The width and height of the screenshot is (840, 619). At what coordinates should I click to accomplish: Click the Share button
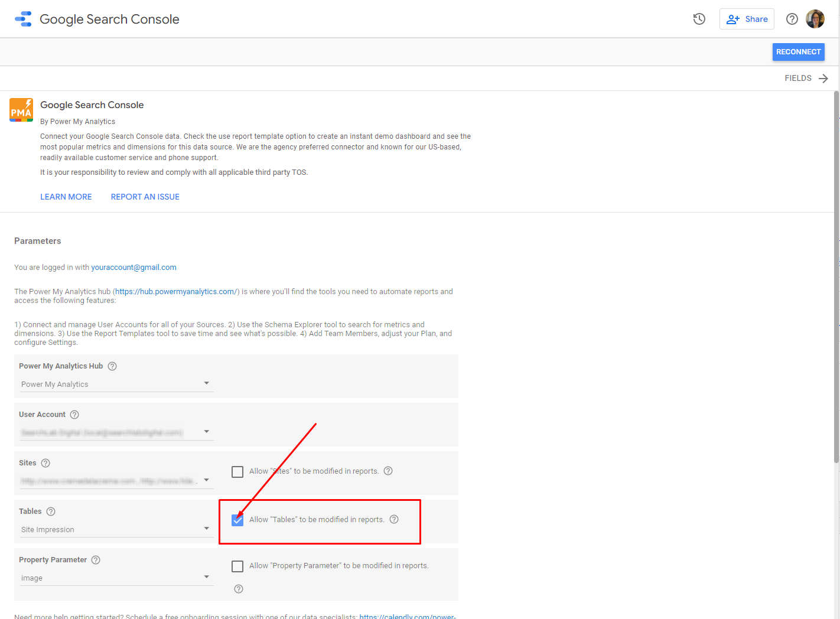[747, 19]
